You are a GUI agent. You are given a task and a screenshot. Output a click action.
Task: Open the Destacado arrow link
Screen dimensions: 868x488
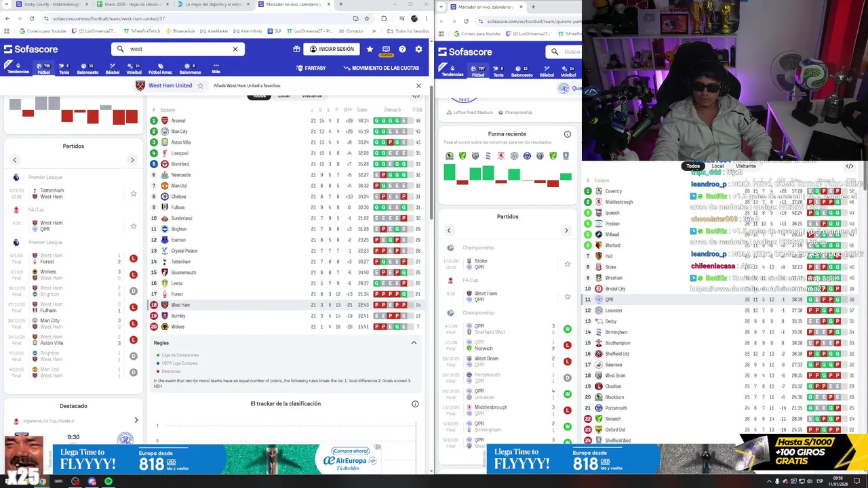click(x=136, y=420)
